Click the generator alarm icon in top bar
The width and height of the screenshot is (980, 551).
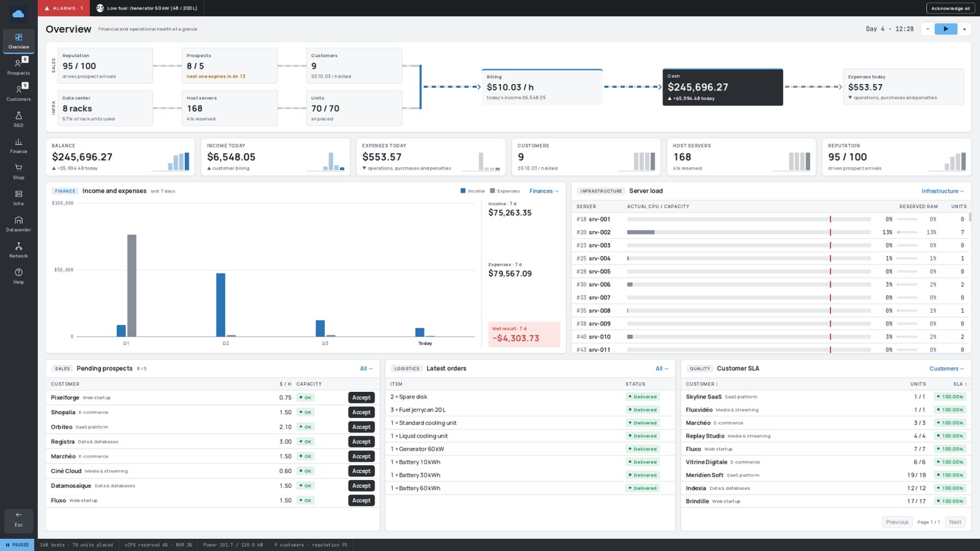pyautogui.click(x=100, y=8)
